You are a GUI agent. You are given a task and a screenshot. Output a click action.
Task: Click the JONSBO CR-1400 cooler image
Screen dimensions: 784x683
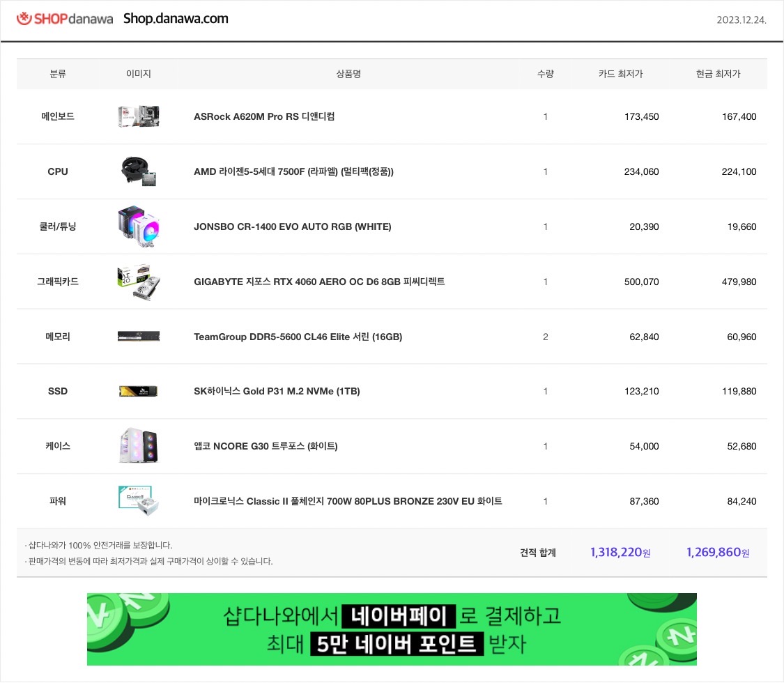(x=139, y=227)
